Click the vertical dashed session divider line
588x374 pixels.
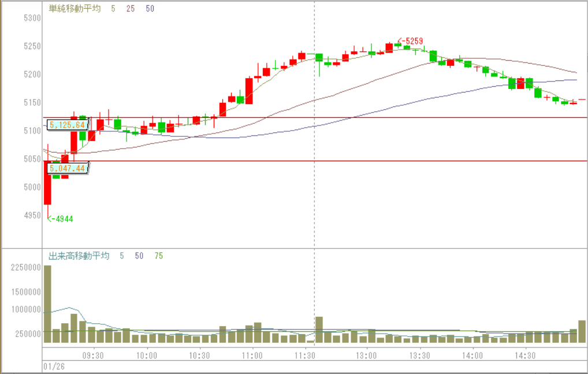pyautogui.click(x=314, y=173)
